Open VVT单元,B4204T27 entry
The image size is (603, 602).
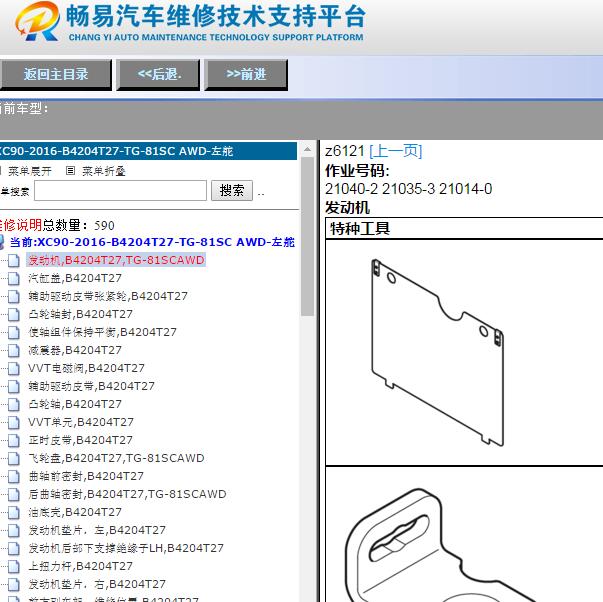click(x=81, y=422)
